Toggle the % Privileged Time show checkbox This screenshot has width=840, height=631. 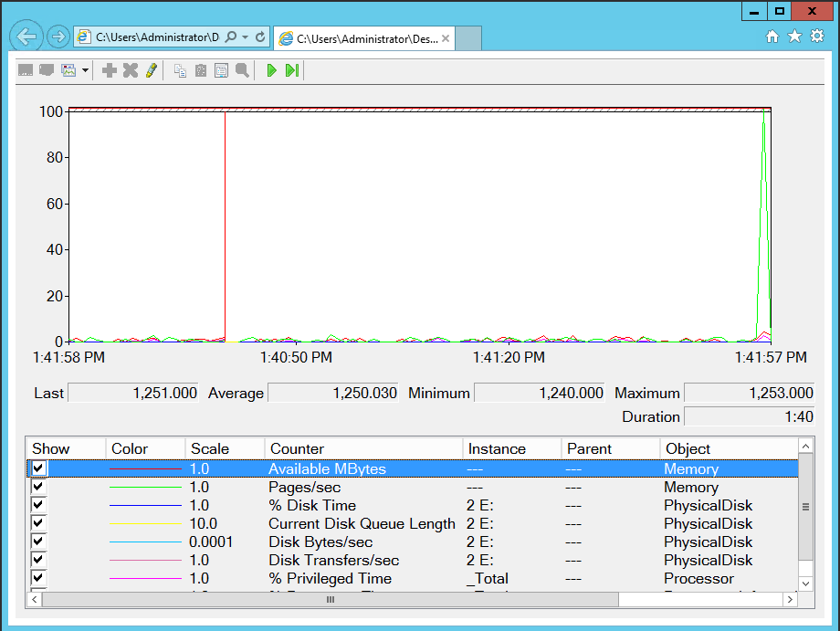[x=38, y=577]
